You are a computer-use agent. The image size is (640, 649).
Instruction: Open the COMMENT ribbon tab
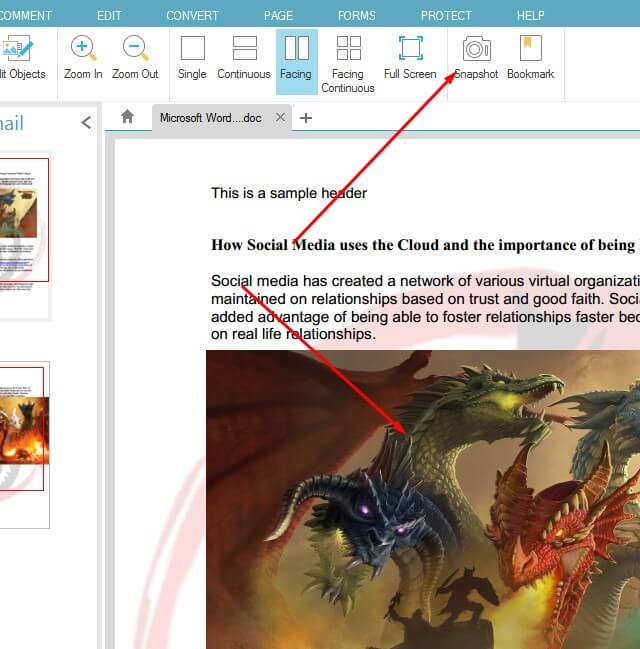point(25,16)
